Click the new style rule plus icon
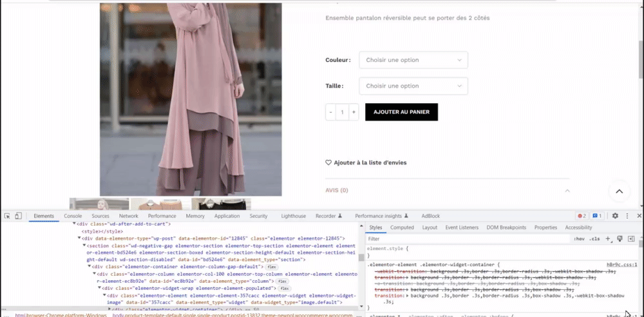 (609, 239)
